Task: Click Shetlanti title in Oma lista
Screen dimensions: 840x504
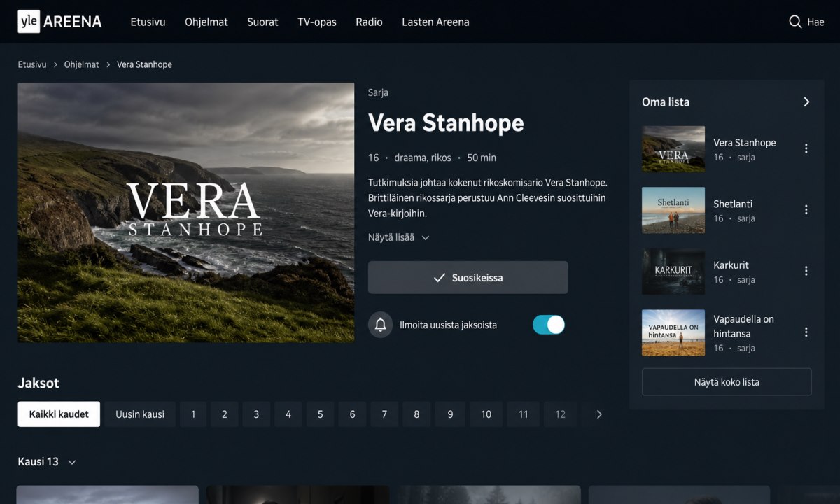Action: (733, 204)
